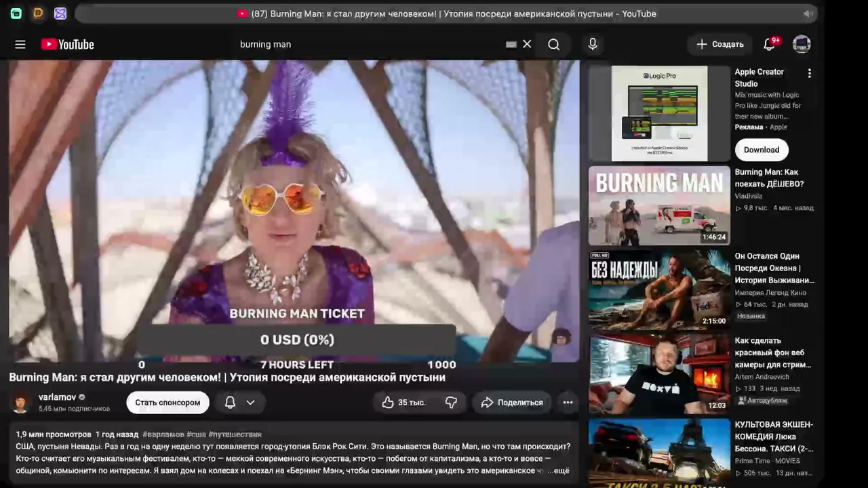Screen dimensions: 868x488
Task: Start voice search with the microphone icon
Action: 593,44
